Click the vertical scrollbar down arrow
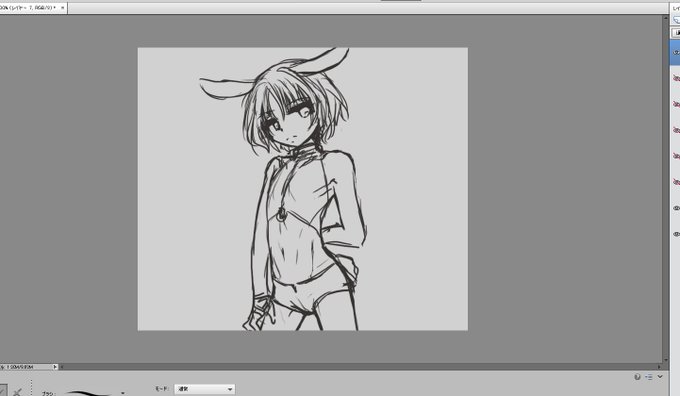Image resolution: width=680 pixels, height=396 pixels. coord(666,360)
